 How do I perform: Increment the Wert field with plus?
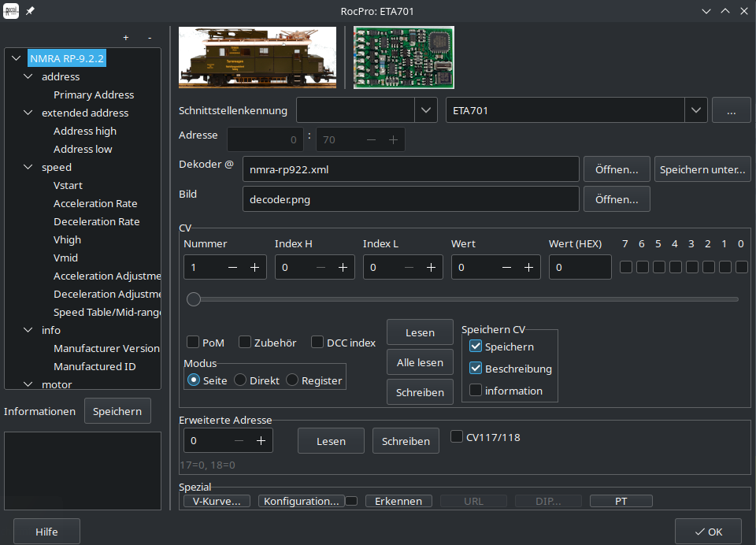pos(527,268)
